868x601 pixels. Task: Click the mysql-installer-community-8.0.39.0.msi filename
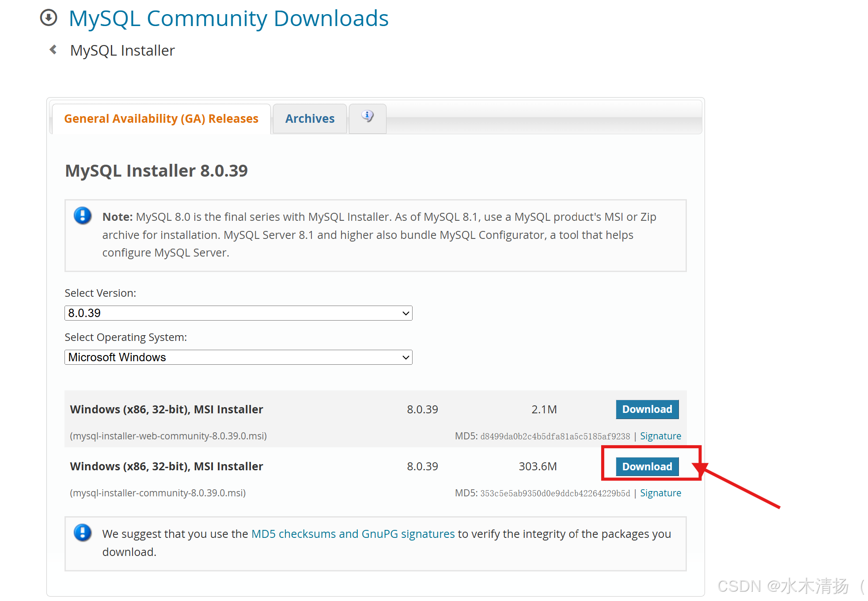158,493
